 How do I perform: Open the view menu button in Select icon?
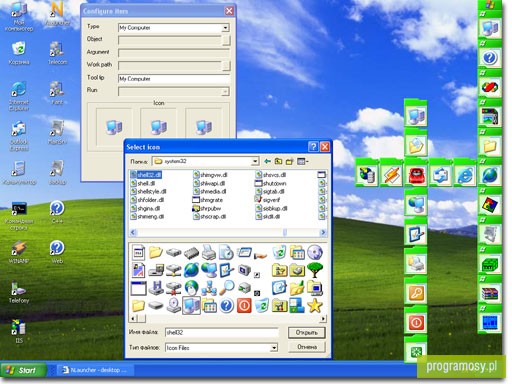click(302, 161)
